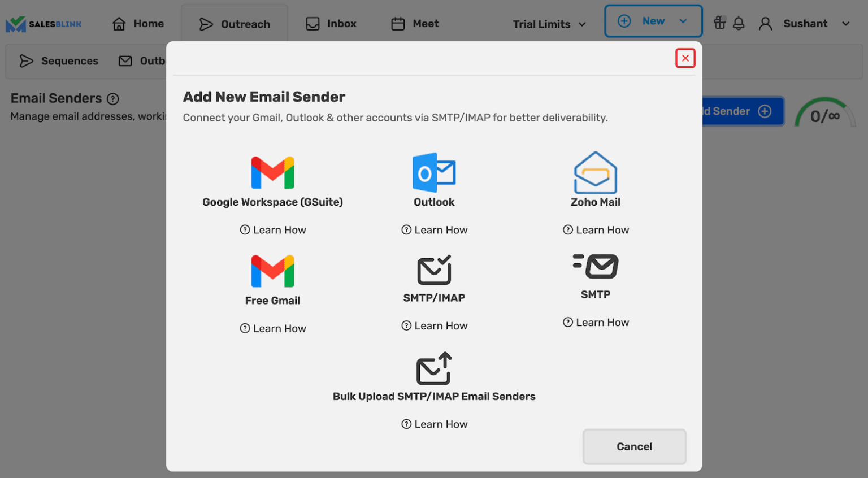Open the Home tab
Viewport: 868px width, 478px height.
[138, 24]
